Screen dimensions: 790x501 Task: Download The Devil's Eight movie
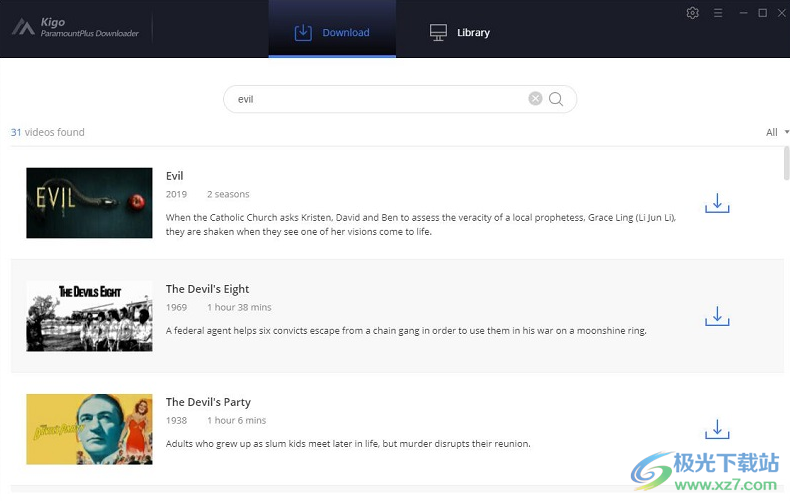point(717,316)
